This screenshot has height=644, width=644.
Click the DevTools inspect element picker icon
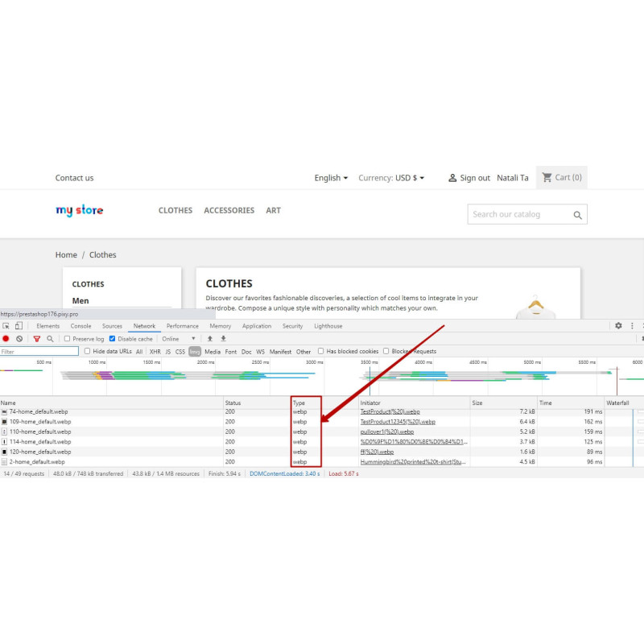(x=6, y=326)
